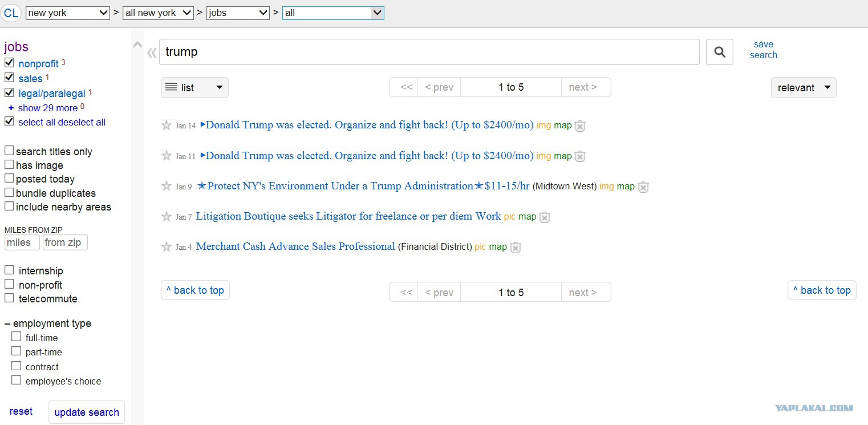This screenshot has width=868, height=425.
Task: Click the double left arrow beside search box
Action: pos(152,53)
